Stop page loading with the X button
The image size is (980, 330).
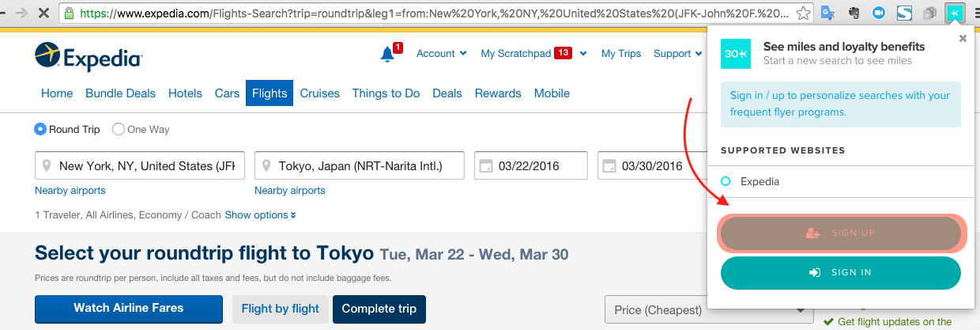pos(43,13)
